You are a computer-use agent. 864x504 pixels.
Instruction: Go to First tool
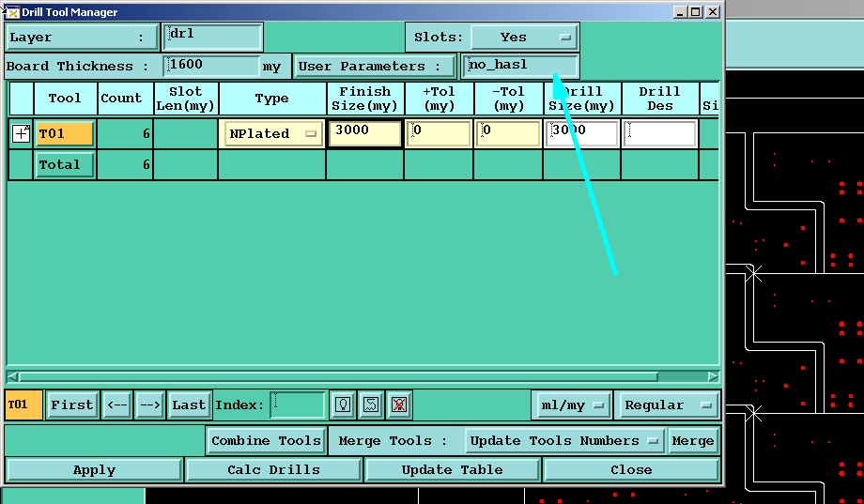(72, 405)
